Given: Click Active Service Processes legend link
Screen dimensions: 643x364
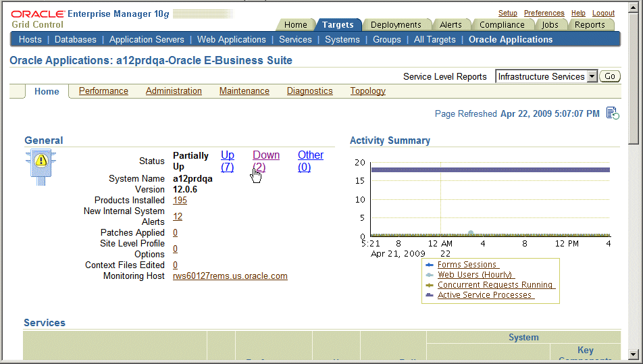Looking at the screenshot, I should tap(484, 294).
